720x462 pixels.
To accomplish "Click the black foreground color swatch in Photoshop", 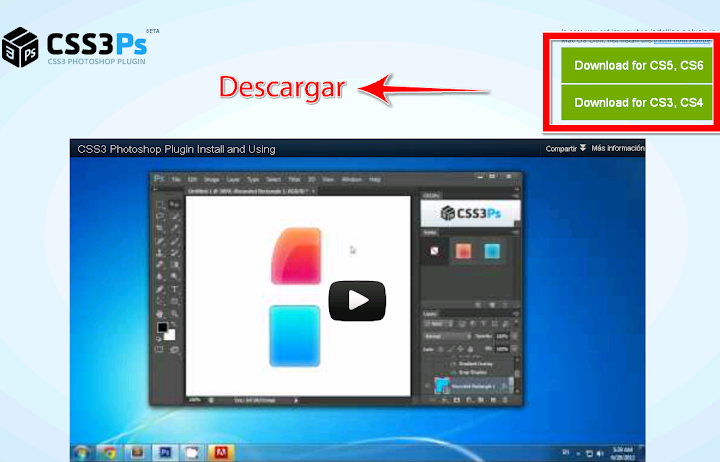I will point(162,327).
